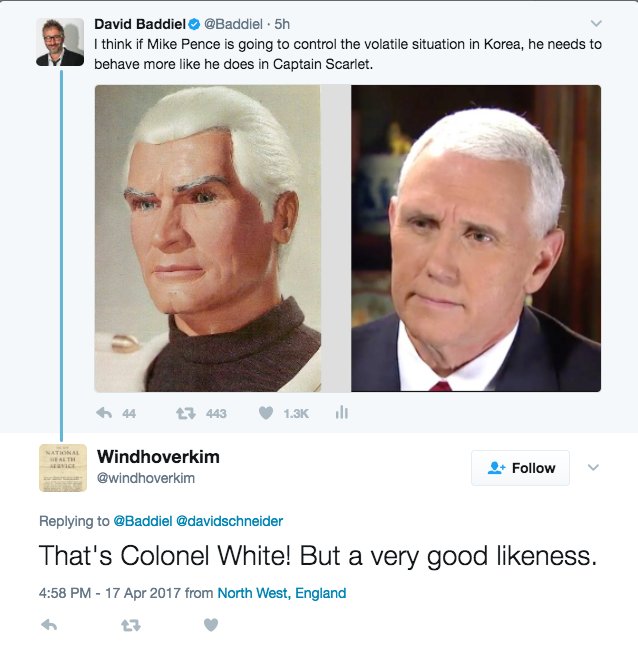The image size is (638, 663).
Task: Follow Windhoverkim
Action: 520,468
